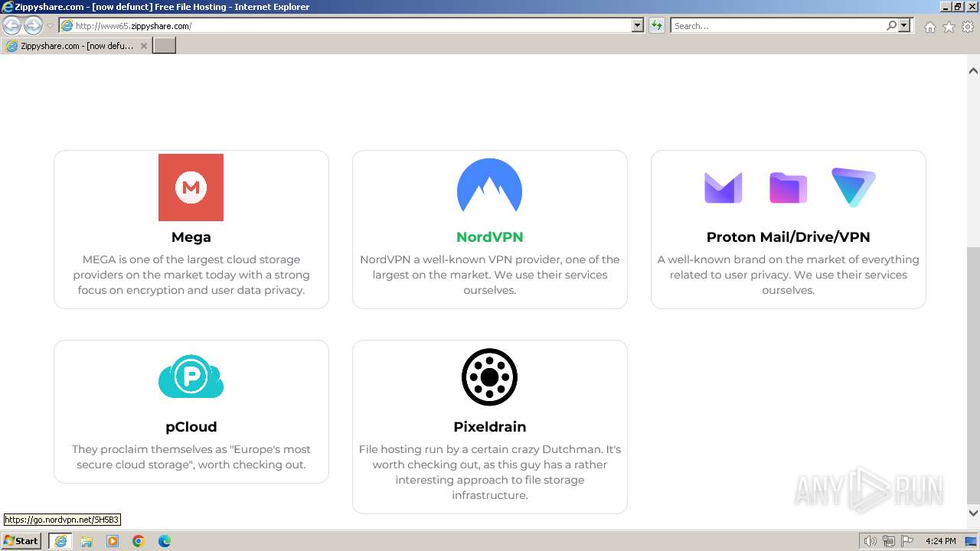980x551 pixels.
Task: Close the Zippyshare.com tab
Action: (144, 46)
